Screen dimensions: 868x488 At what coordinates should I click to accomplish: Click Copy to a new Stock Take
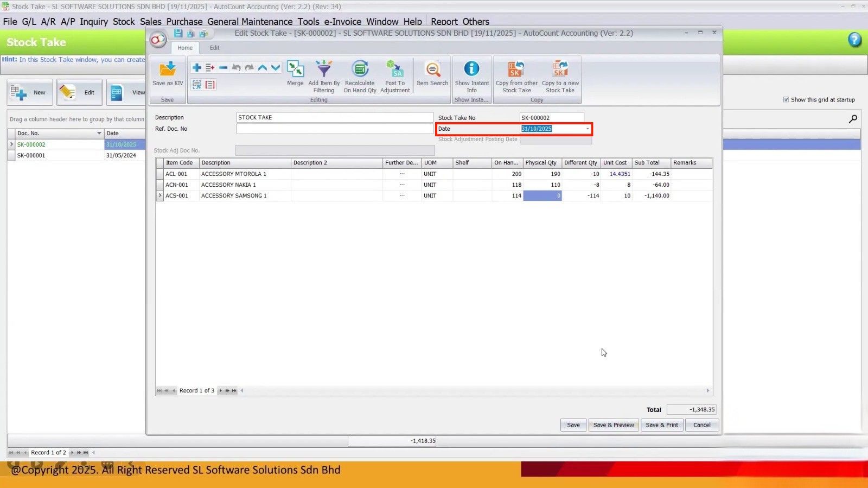pyautogui.click(x=560, y=77)
